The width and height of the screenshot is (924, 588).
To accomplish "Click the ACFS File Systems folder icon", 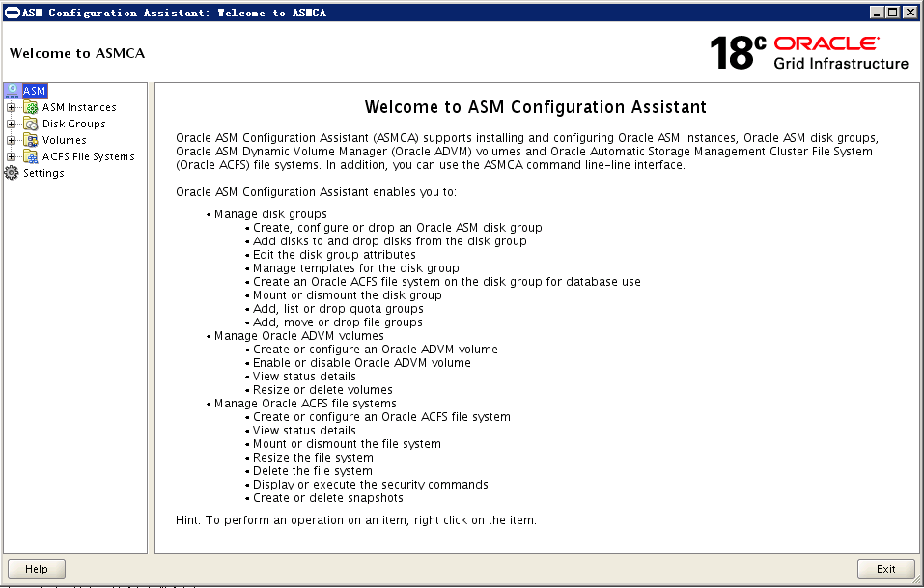I will (x=31, y=156).
